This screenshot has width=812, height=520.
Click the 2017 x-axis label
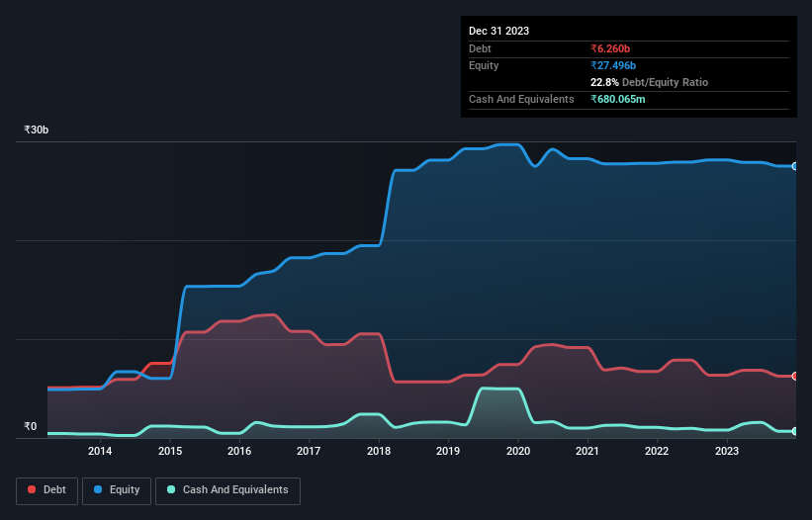[309, 451]
